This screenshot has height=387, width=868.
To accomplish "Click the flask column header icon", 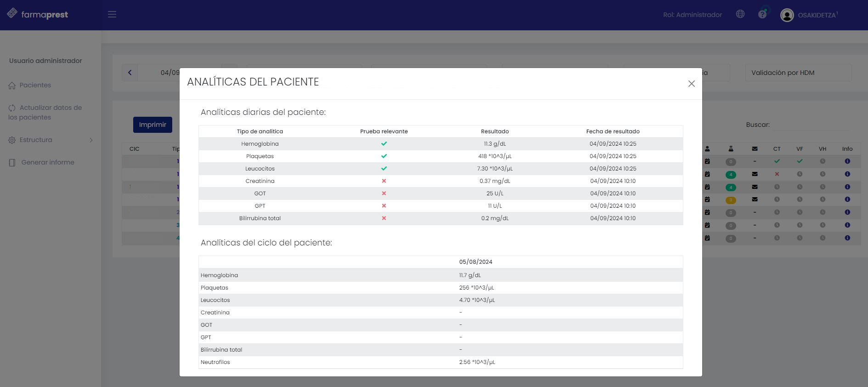I will pos(731,149).
